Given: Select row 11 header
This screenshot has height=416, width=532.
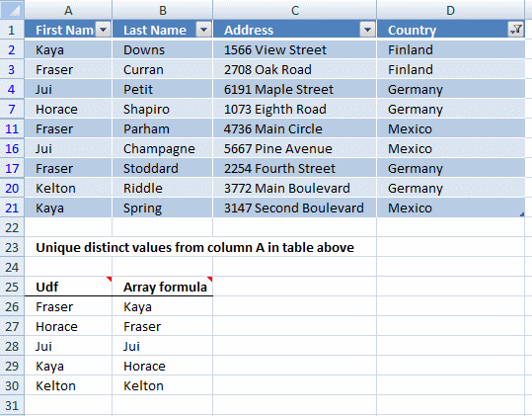Looking at the screenshot, I should click(12, 129).
